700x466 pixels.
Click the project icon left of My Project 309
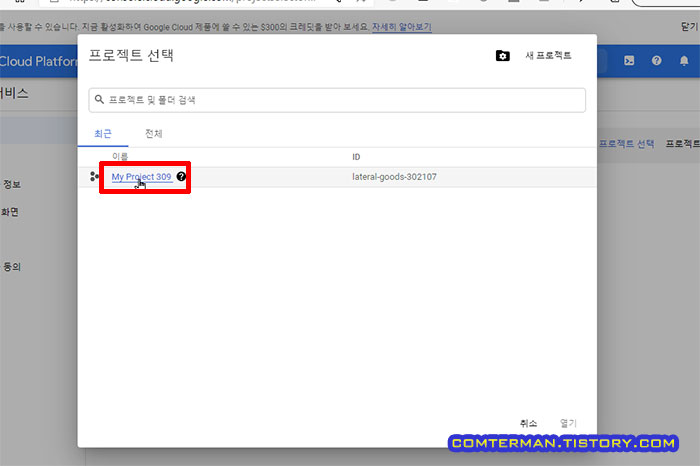(94, 177)
